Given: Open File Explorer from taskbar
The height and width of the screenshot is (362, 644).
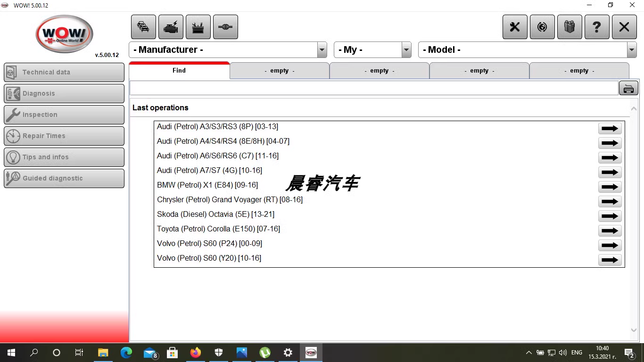Looking at the screenshot, I should click(103, 353).
